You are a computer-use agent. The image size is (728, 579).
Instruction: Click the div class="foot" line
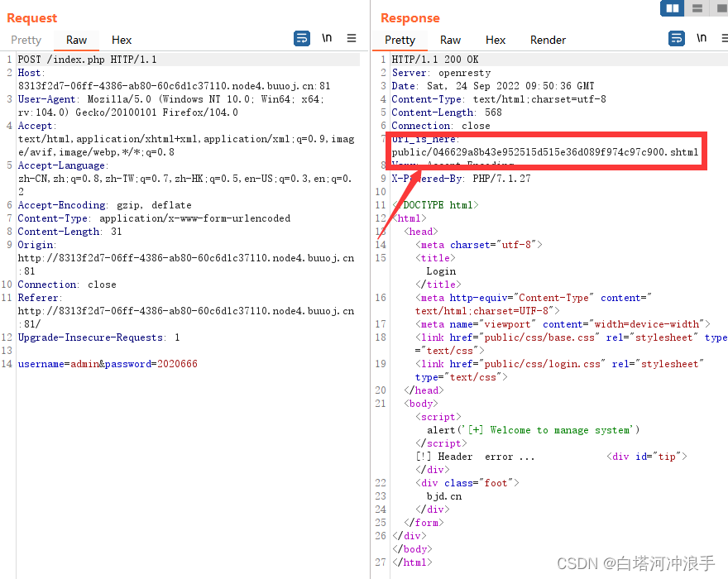[467, 483]
